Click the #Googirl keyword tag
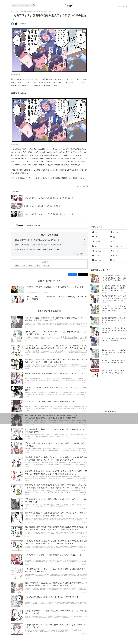Image resolution: width=138 pixels, height=644 pixels. point(46,266)
